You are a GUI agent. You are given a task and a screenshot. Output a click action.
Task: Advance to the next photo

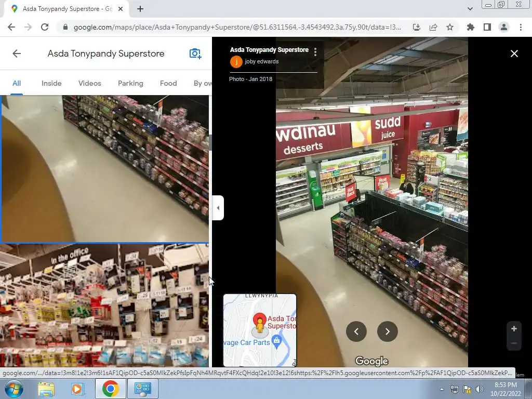tap(387, 331)
